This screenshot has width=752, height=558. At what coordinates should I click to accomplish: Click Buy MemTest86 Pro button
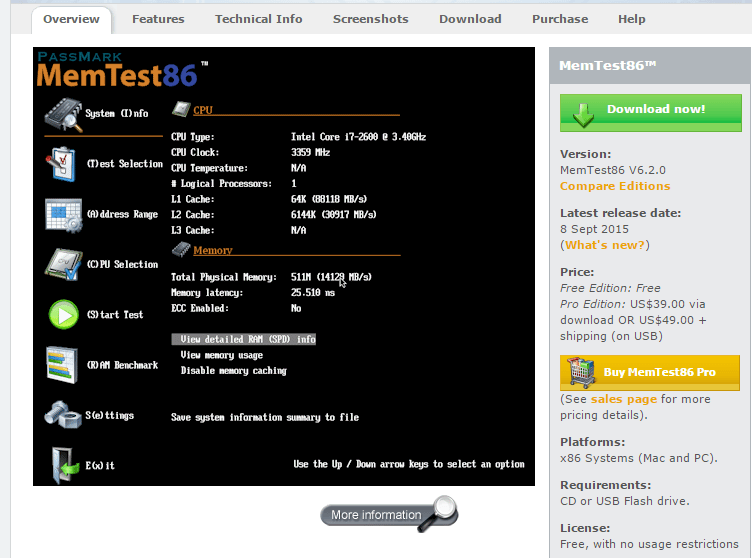click(650, 372)
